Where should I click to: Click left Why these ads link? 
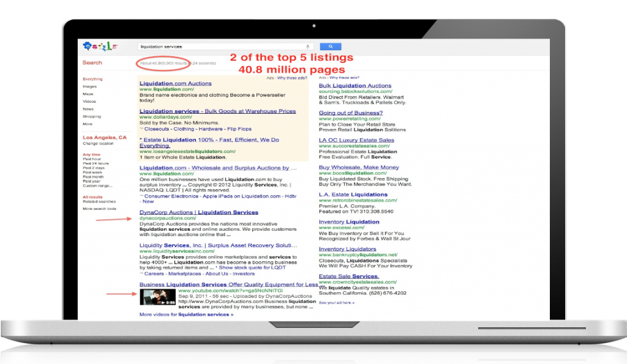pos(292,78)
